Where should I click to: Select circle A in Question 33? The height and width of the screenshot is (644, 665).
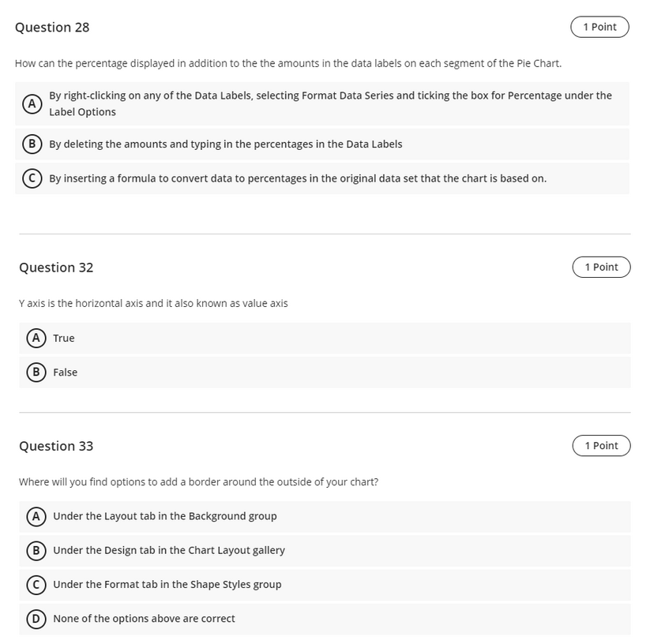pyautogui.click(x=36, y=516)
